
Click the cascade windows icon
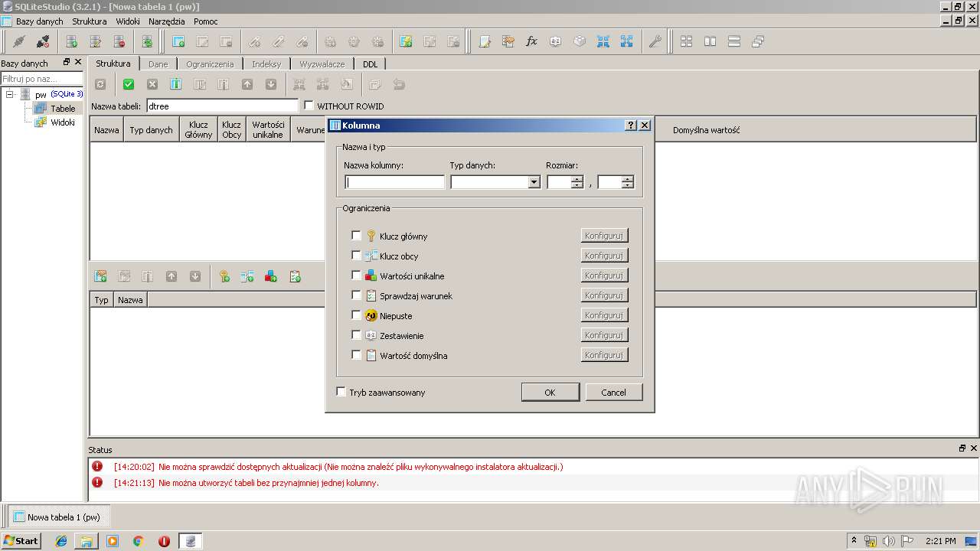click(x=758, y=41)
